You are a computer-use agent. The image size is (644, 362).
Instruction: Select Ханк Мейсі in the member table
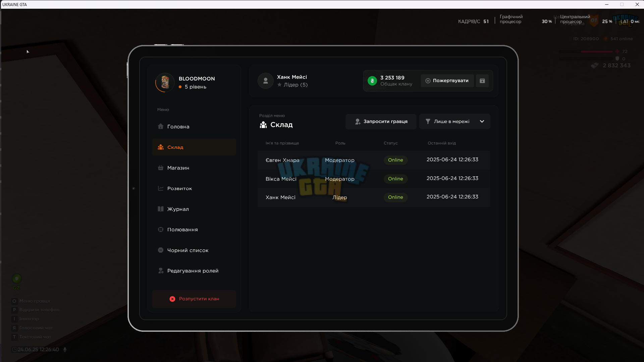coord(374,197)
